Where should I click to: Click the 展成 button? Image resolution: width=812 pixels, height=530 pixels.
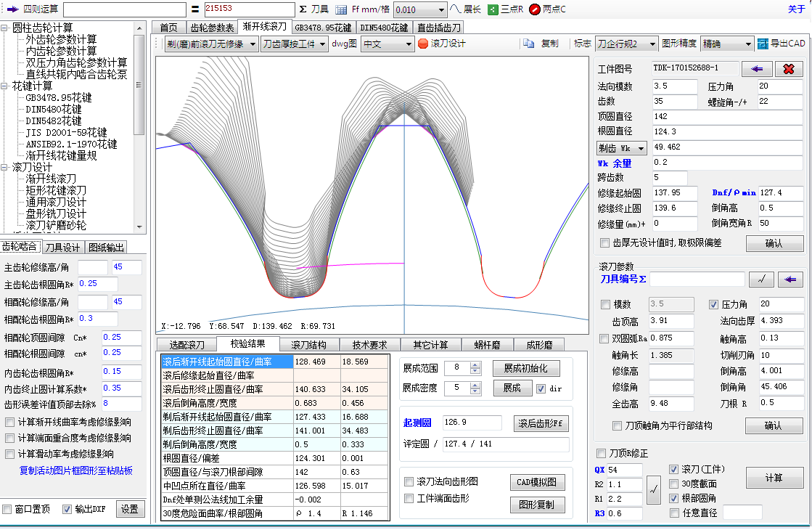512,388
